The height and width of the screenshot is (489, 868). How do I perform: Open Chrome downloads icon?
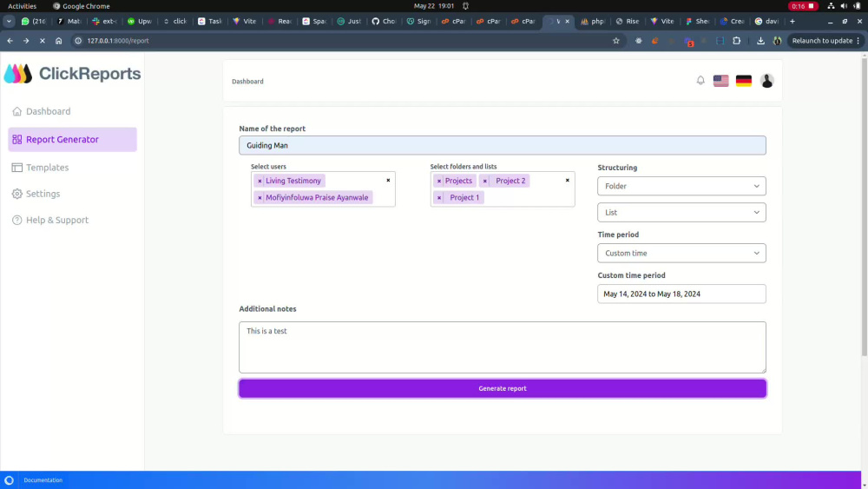pos(760,41)
